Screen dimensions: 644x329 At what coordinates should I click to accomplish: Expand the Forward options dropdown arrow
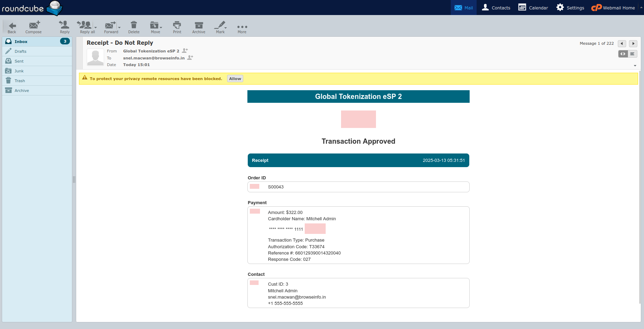pyautogui.click(x=120, y=27)
